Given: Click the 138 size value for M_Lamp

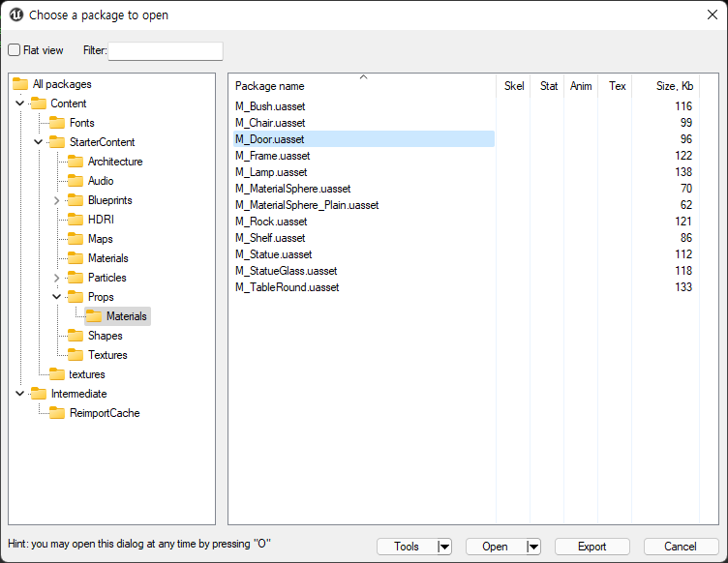Looking at the screenshot, I should tap(683, 172).
